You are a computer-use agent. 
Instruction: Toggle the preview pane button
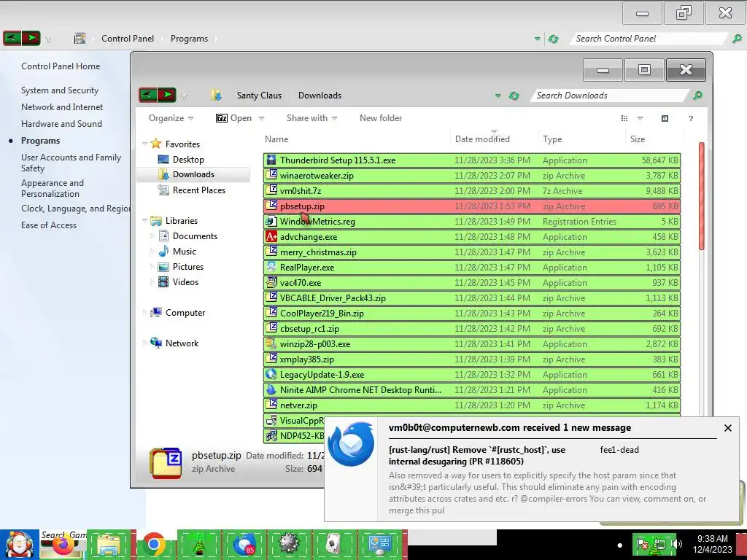click(x=665, y=119)
